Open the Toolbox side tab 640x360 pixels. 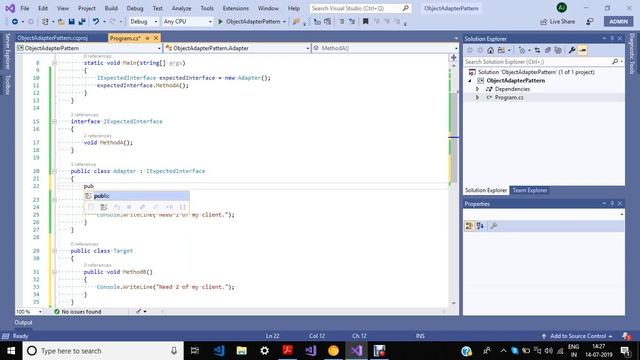[7, 84]
